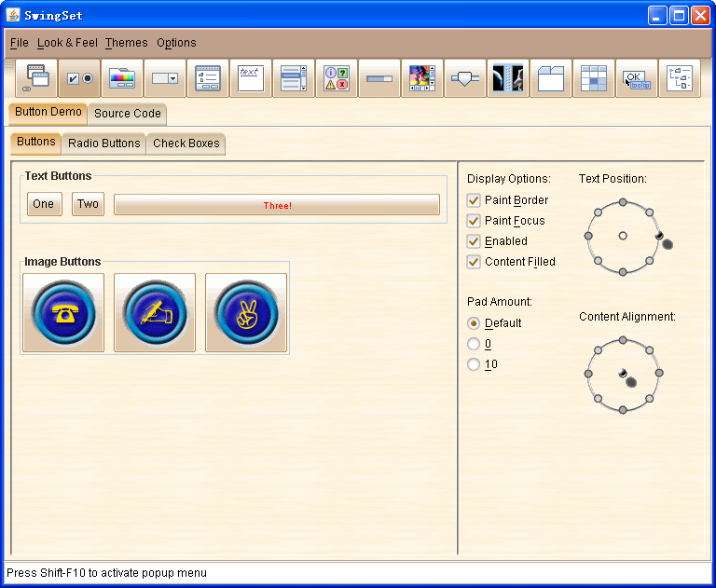Open the Look & Feel menu
716x588 pixels.
tap(67, 43)
